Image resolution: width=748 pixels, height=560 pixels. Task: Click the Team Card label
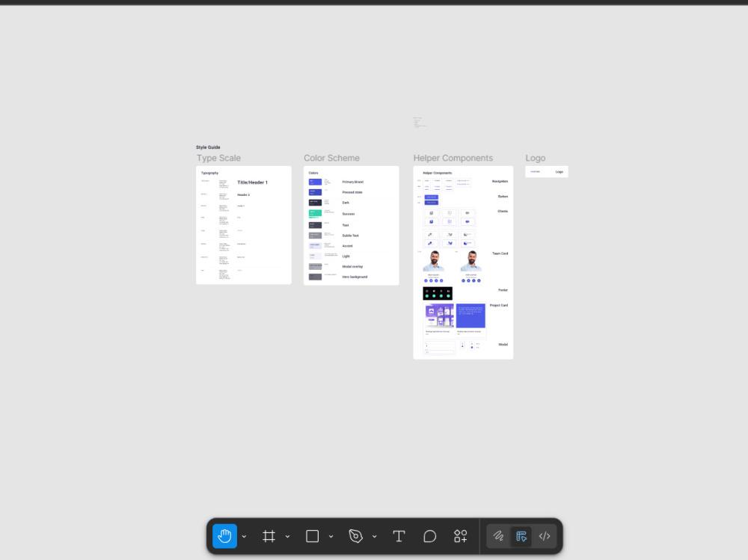[500, 253]
